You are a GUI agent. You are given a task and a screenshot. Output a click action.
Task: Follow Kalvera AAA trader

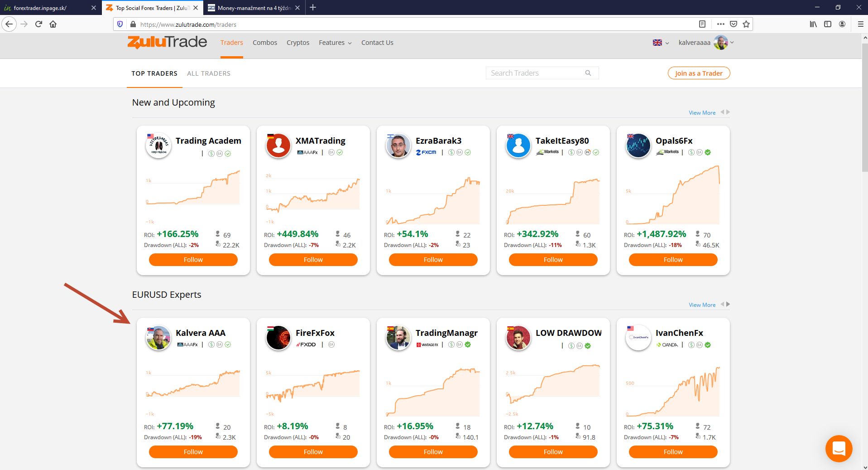pyautogui.click(x=193, y=452)
